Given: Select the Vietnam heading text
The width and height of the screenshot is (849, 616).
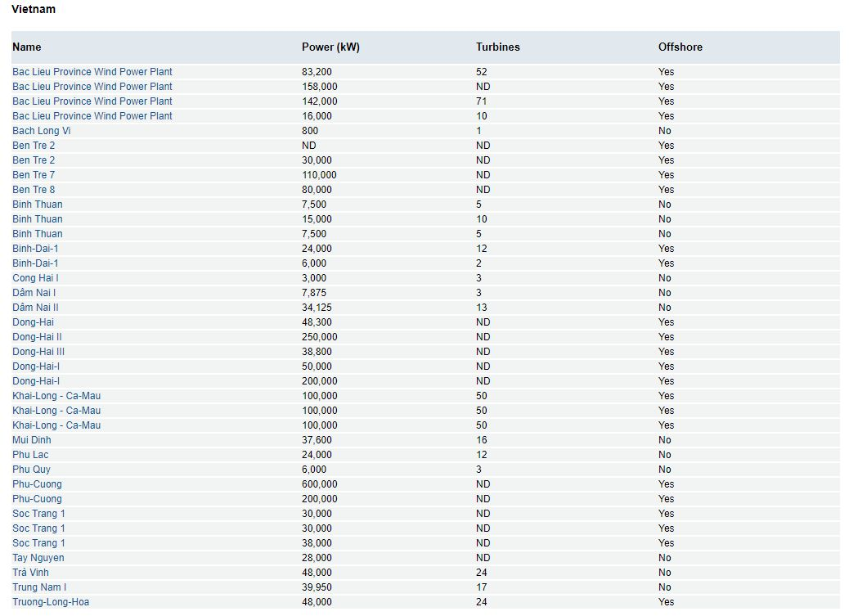Looking at the screenshot, I should (x=33, y=9).
